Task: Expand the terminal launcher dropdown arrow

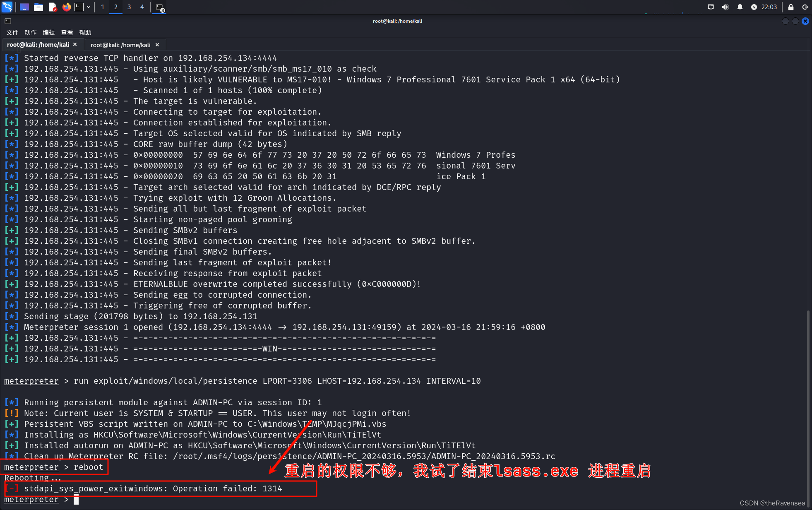Action: click(89, 7)
